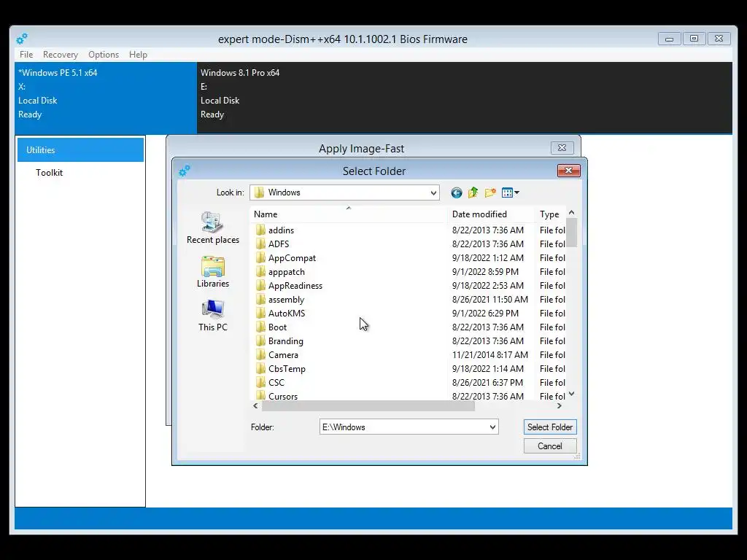This screenshot has width=747, height=560.
Task: Expand the Folder path dropdown arrow
Action: click(492, 427)
